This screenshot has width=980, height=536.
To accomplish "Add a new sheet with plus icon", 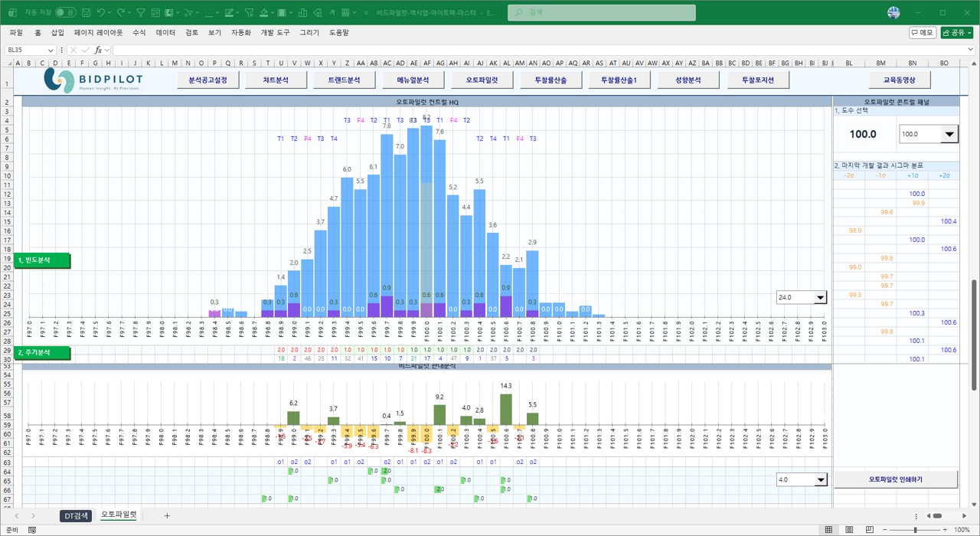I will point(167,516).
